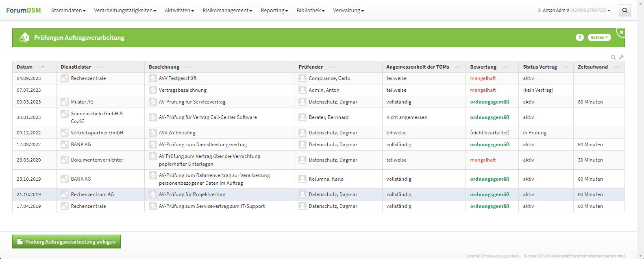This screenshot has height=259, width=644.
Task: Click the user icon next to Kolumna, Karla
Action: pos(302,179)
